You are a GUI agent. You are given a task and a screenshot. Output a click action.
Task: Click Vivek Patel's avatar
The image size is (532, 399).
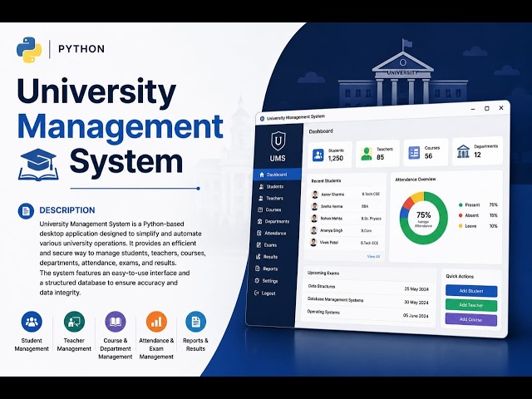pyautogui.click(x=313, y=242)
